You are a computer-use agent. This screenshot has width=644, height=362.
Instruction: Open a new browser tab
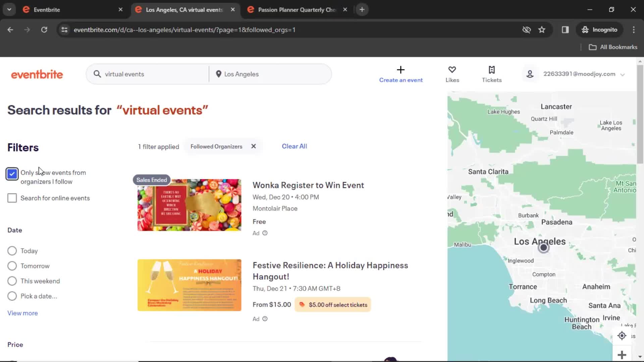(x=362, y=10)
